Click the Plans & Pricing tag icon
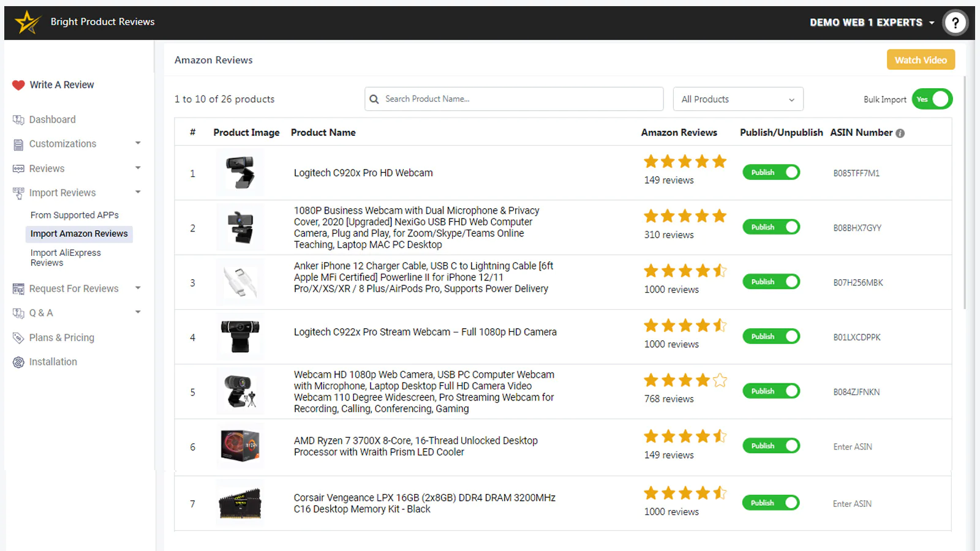The height and width of the screenshot is (551, 980). tap(18, 338)
